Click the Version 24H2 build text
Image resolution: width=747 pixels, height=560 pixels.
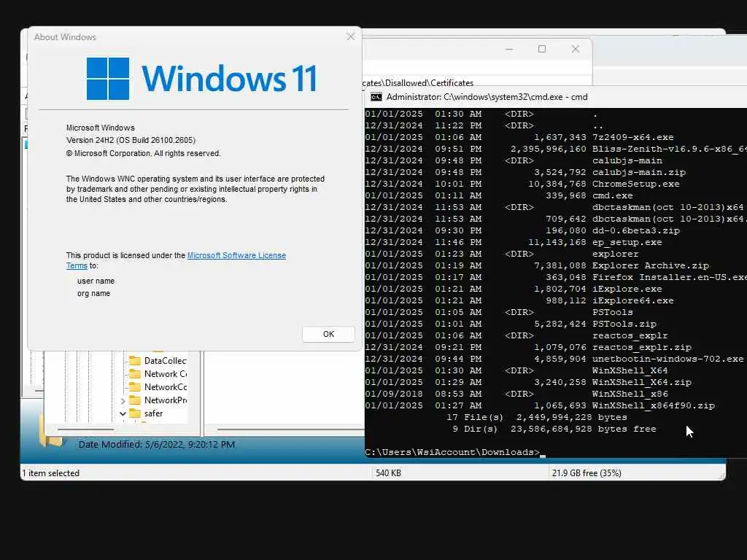tap(131, 140)
